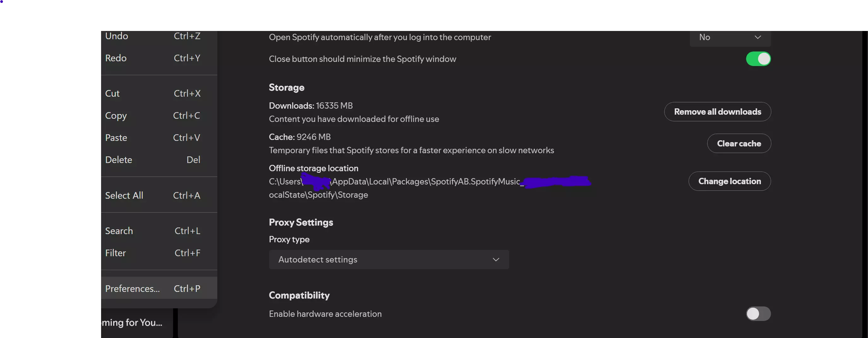Click Remove all downloads button
Viewport: 868px width, 338px height.
click(x=717, y=112)
